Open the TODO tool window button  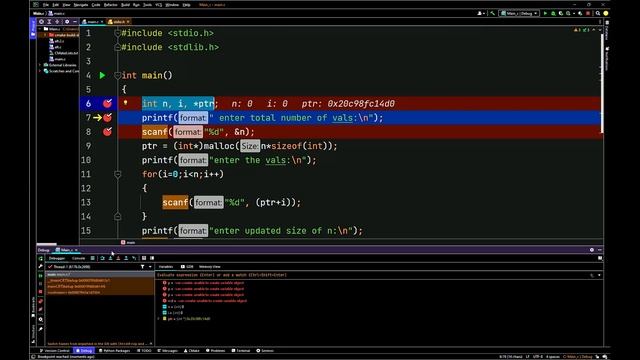144,351
